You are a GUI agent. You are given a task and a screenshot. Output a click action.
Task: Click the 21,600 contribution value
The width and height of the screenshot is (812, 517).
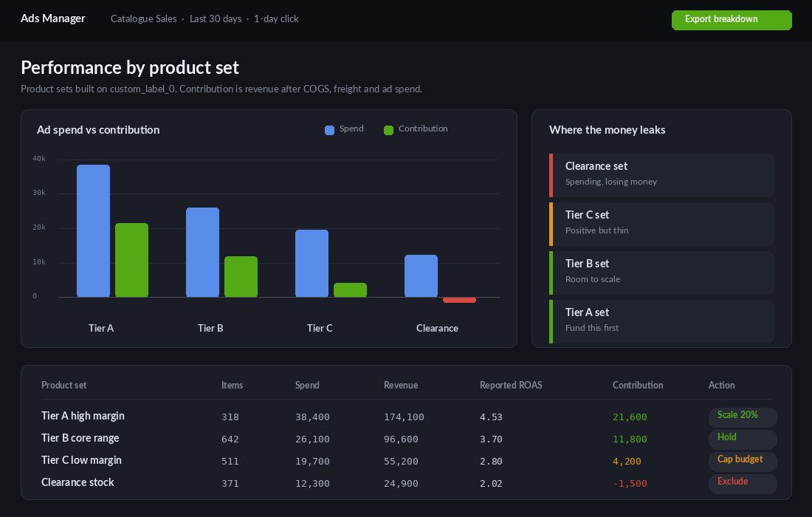(x=630, y=417)
